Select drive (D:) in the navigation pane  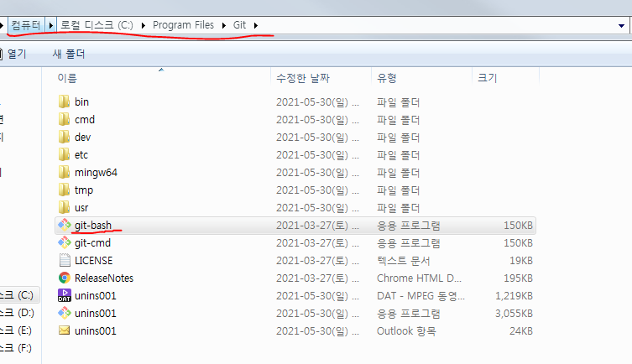point(18,313)
